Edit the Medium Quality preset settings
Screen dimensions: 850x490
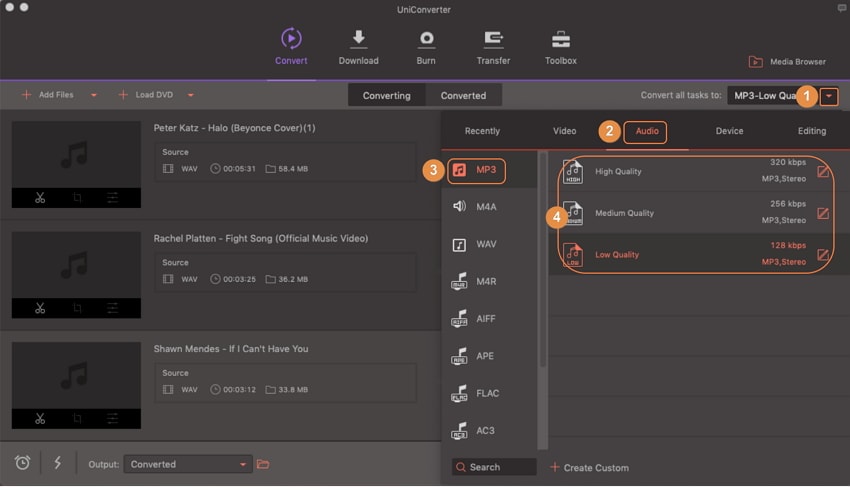click(x=823, y=213)
